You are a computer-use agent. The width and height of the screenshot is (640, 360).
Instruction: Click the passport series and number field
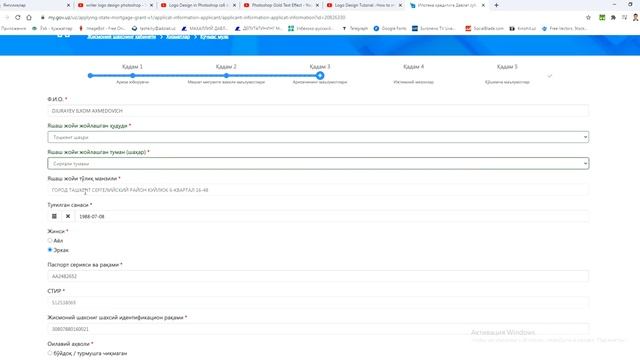point(318,276)
